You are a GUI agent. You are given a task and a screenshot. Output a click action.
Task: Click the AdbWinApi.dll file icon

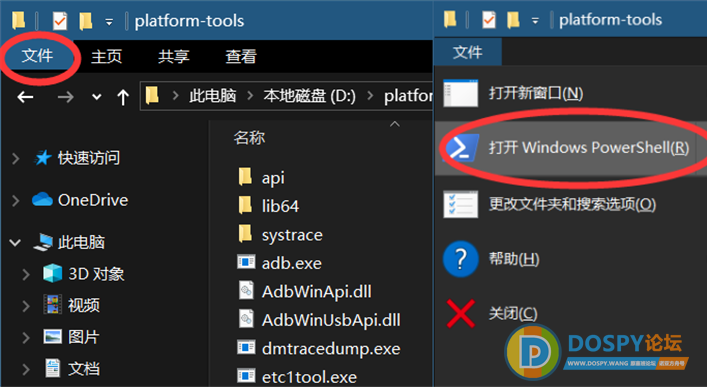246,291
